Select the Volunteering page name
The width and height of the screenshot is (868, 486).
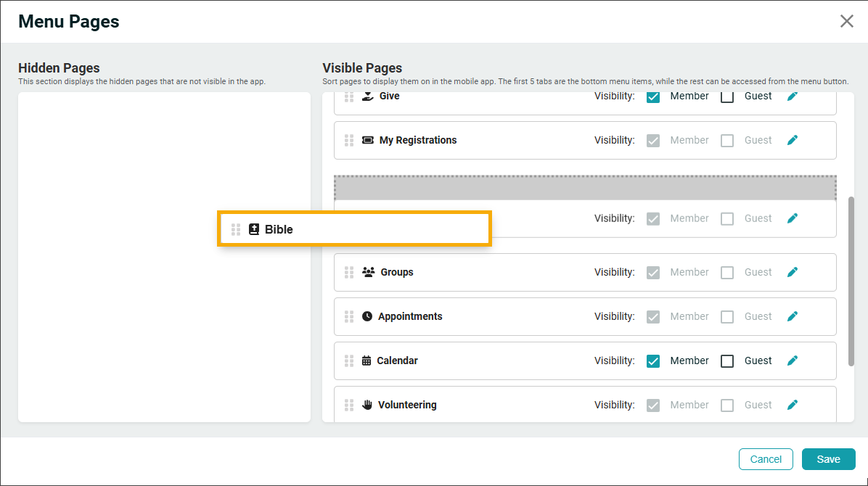(x=407, y=405)
